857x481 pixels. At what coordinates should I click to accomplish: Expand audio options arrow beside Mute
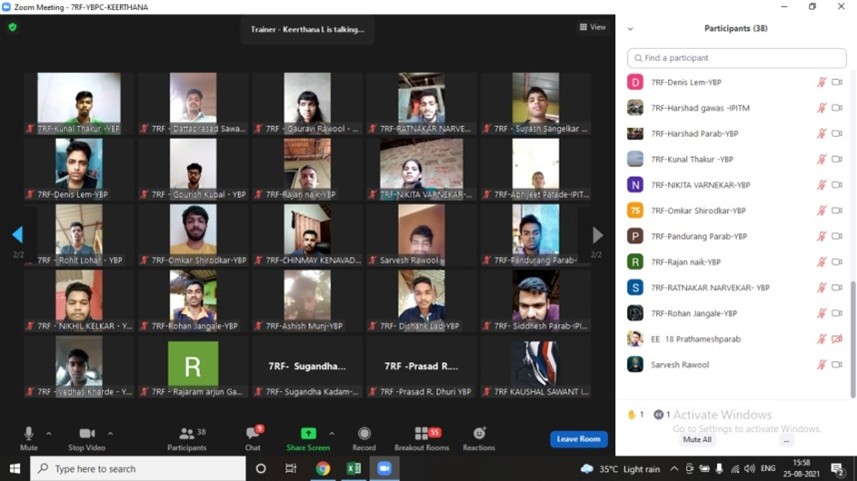(50, 433)
